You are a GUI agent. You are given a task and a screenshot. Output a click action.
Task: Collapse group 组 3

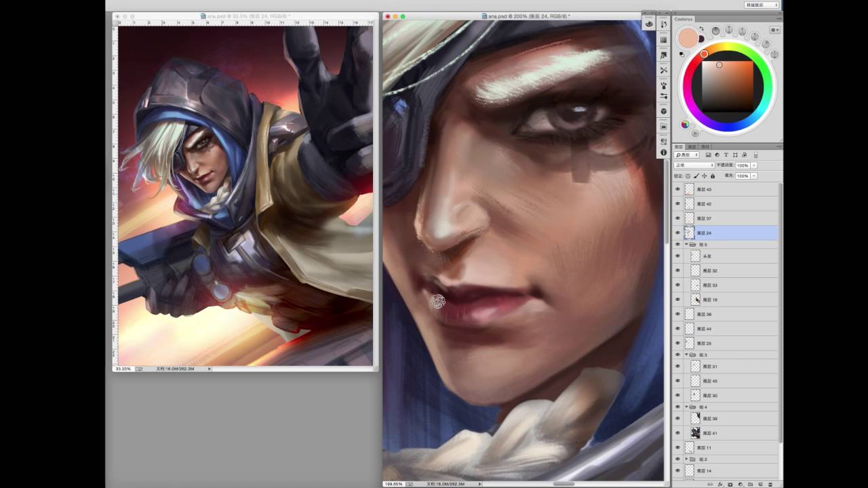686,354
